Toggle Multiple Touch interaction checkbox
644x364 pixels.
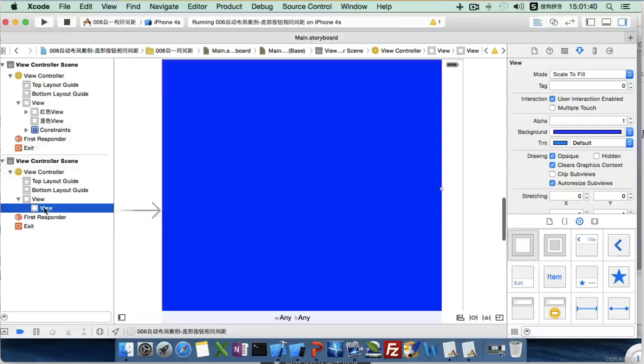tap(552, 108)
